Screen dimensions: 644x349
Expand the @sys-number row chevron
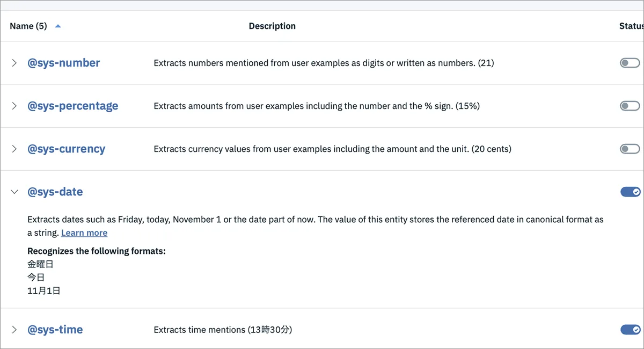(14, 63)
